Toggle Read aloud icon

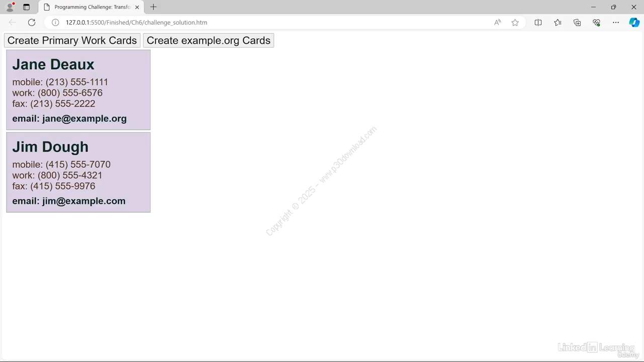(x=498, y=22)
